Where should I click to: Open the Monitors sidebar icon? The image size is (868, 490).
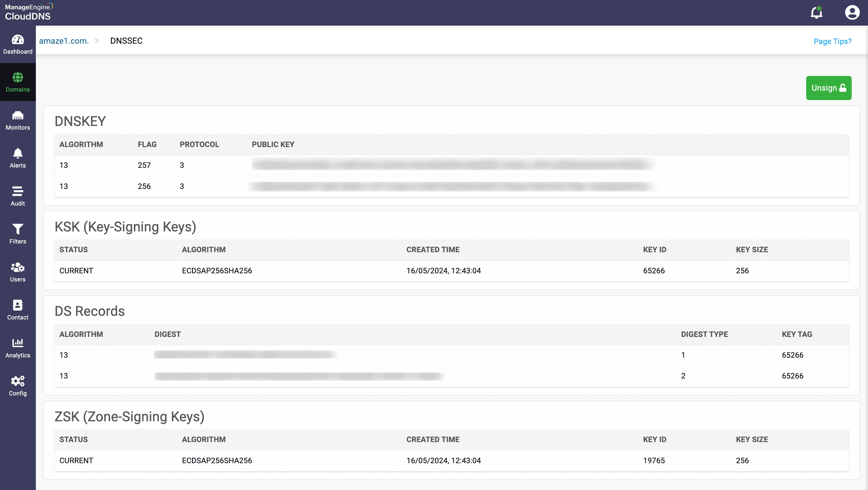[x=17, y=116]
